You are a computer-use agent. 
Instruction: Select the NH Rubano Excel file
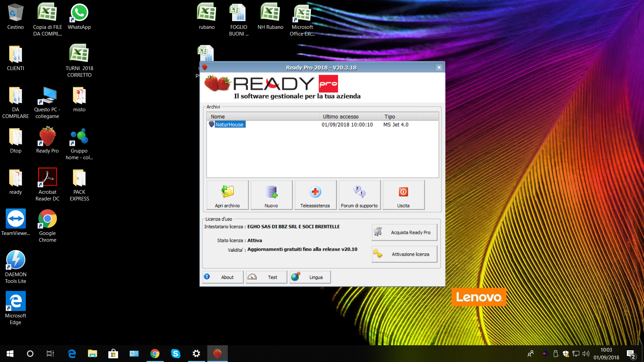[x=270, y=17]
